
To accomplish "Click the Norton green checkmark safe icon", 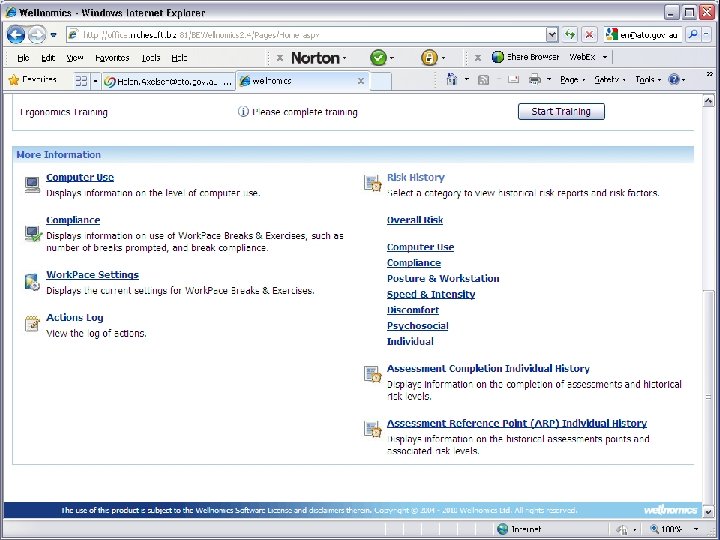I will [378, 58].
